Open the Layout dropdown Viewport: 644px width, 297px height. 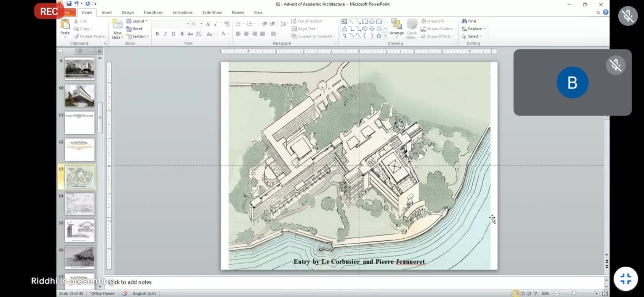[x=137, y=21]
